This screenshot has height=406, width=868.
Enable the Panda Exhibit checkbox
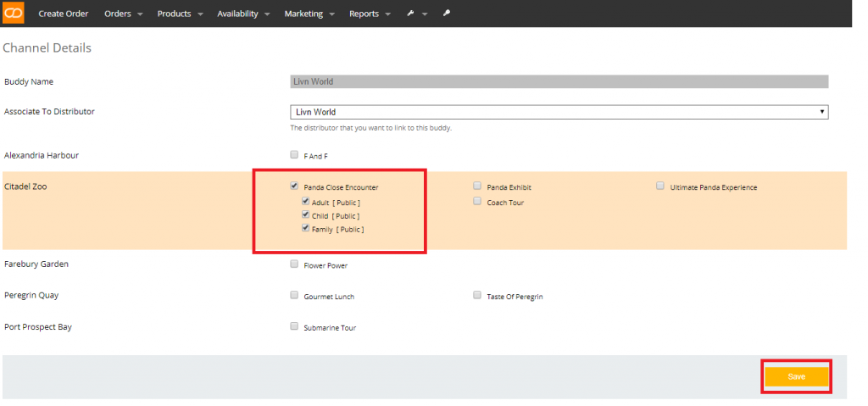tap(477, 186)
